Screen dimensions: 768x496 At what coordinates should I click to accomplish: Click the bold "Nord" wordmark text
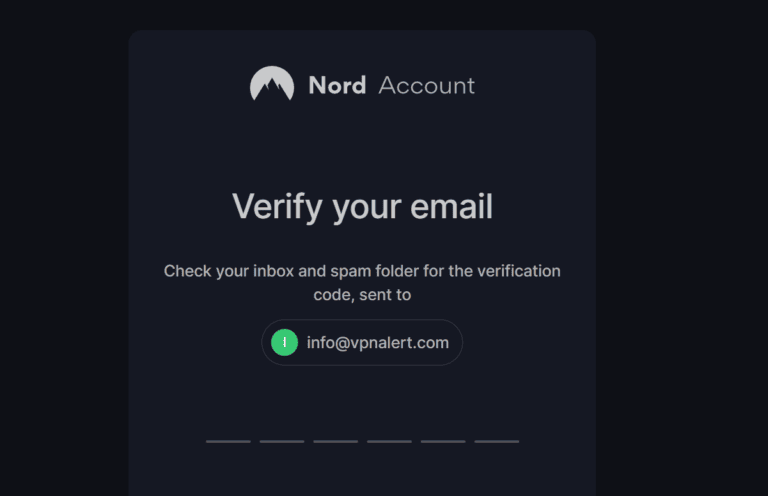[337, 85]
